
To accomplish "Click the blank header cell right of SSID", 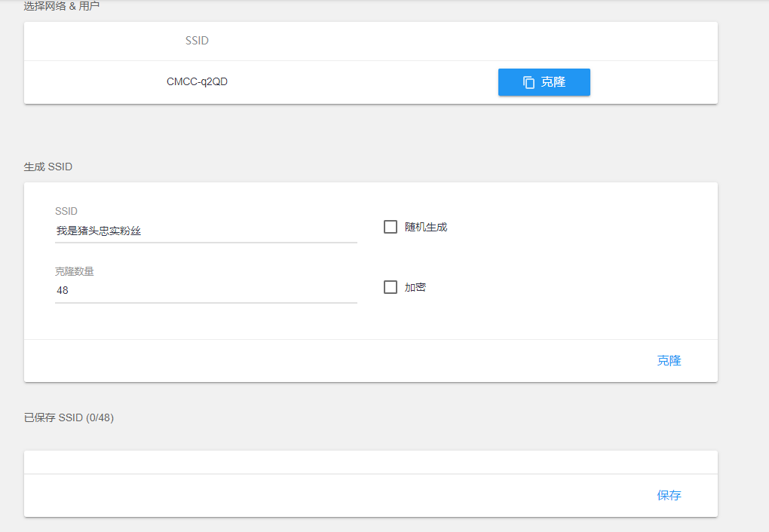I will tap(544, 41).
